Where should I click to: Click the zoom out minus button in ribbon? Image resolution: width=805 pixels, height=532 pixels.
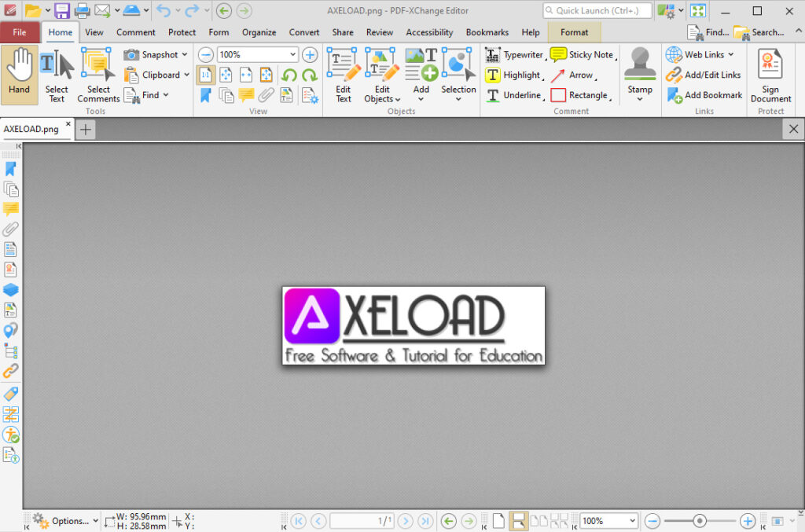point(205,54)
